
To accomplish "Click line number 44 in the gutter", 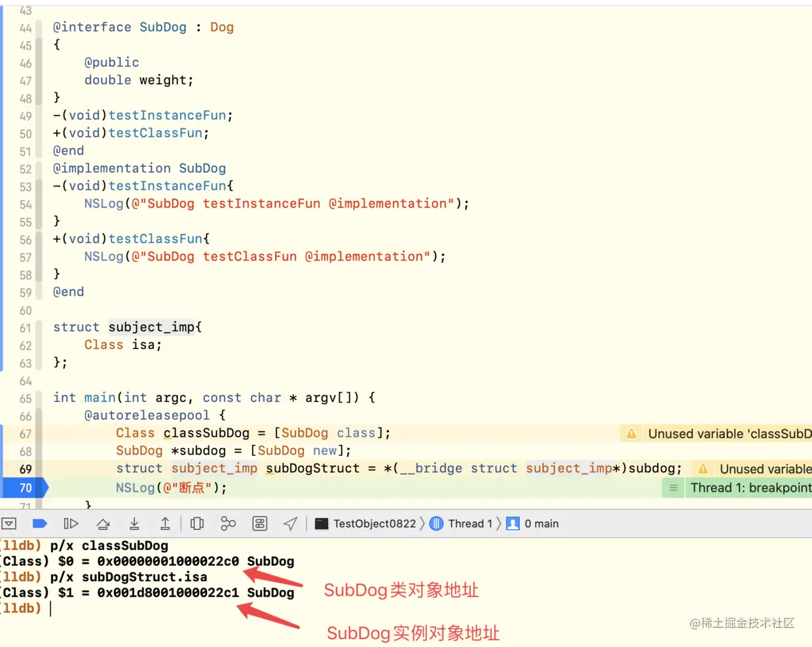I will pyautogui.click(x=26, y=28).
